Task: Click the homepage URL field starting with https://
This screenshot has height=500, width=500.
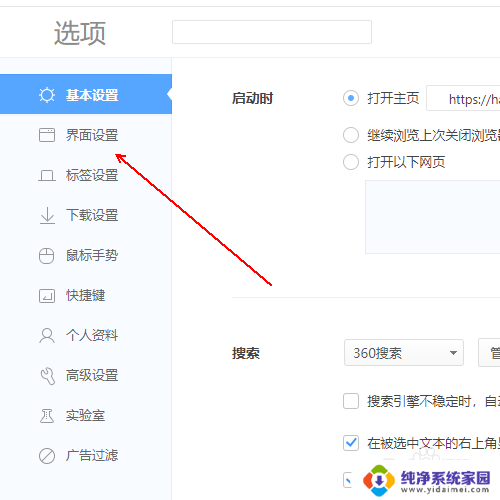Action: click(x=463, y=98)
